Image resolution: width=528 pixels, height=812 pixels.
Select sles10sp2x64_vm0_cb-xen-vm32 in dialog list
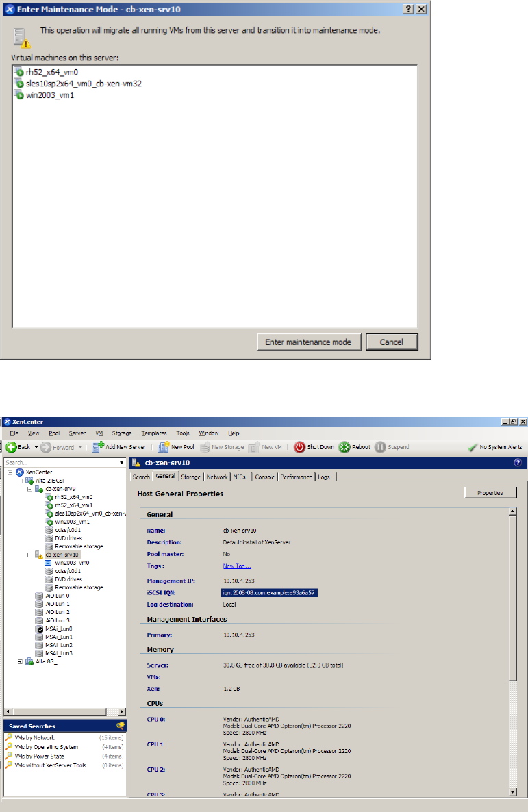tap(84, 84)
